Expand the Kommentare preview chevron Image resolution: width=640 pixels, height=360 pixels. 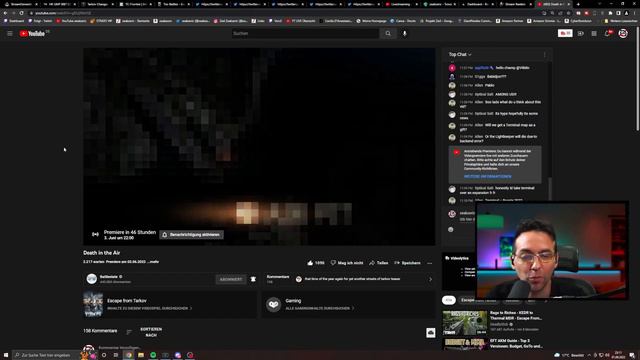tap(430, 279)
